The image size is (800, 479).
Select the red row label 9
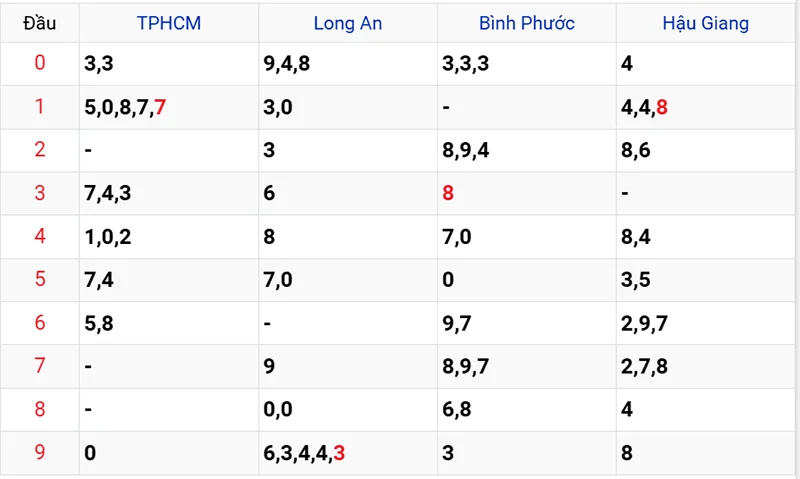pyautogui.click(x=40, y=452)
